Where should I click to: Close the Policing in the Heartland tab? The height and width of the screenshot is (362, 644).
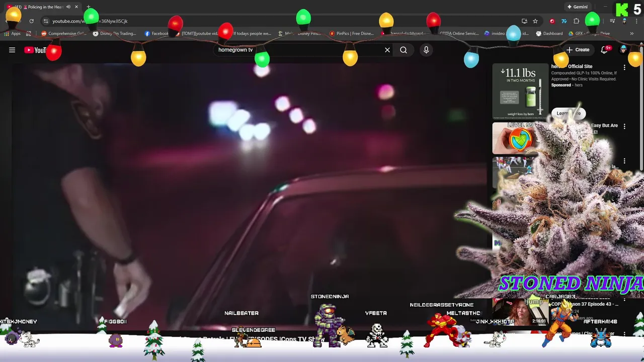76,7
